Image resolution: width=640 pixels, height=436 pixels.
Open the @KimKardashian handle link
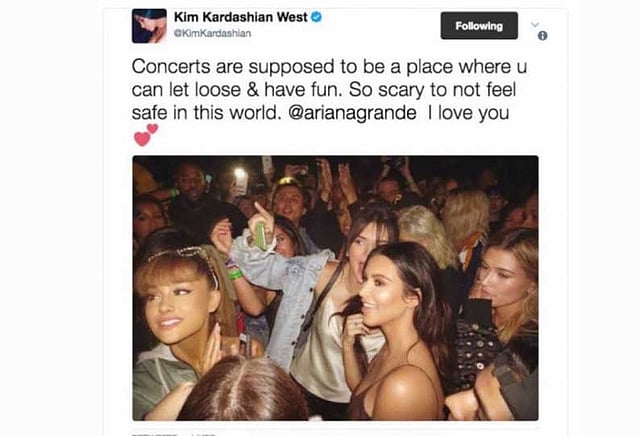(212, 33)
